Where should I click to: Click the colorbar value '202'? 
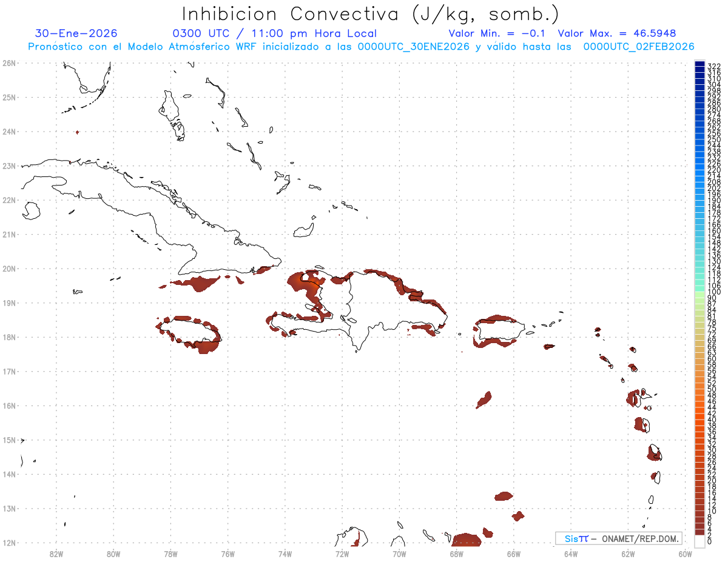713,188
